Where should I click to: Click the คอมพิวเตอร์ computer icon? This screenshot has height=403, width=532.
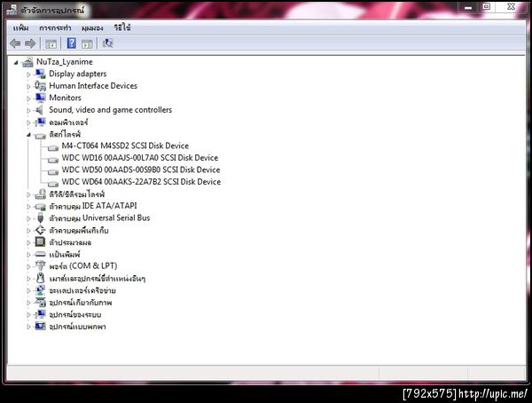(x=41, y=122)
